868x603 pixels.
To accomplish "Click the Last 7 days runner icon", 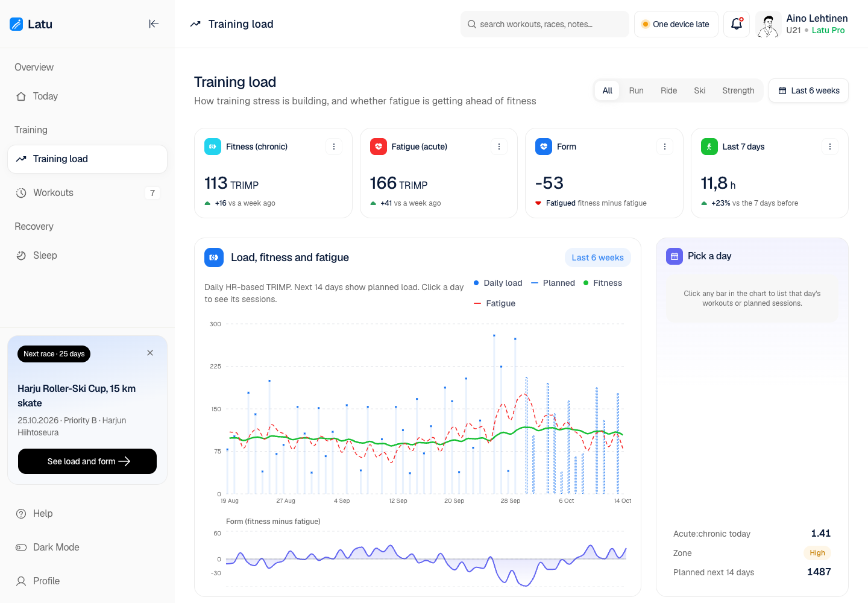I will pos(709,147).
